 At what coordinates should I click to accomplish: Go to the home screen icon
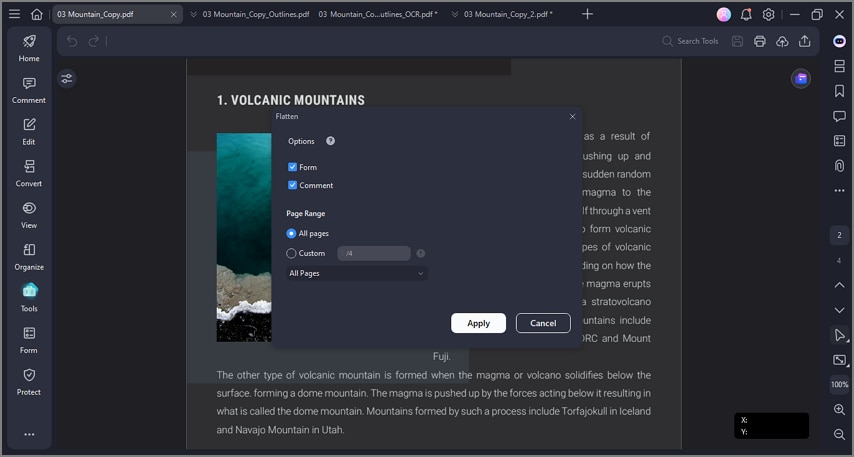[36, 14]
